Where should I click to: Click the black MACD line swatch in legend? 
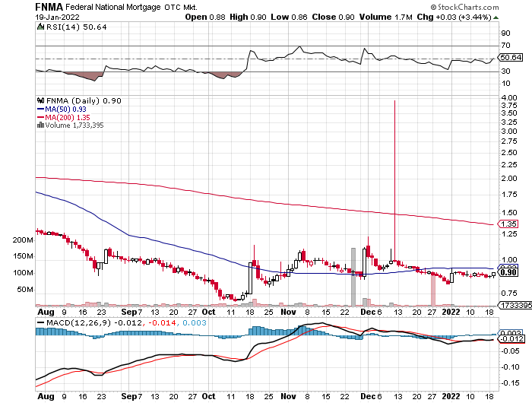coord(40,322)
